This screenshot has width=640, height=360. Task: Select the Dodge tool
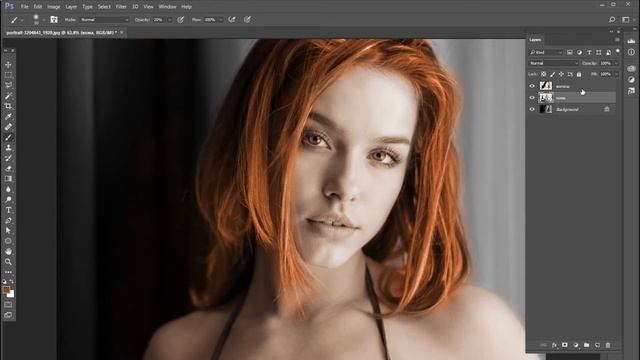pyautogui.click(x=8, y=200)
